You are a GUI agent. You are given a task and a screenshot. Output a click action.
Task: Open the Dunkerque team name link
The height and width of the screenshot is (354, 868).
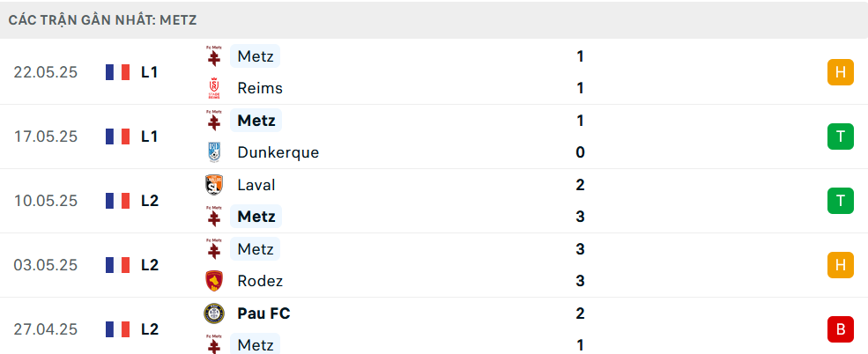click(278, 152)
